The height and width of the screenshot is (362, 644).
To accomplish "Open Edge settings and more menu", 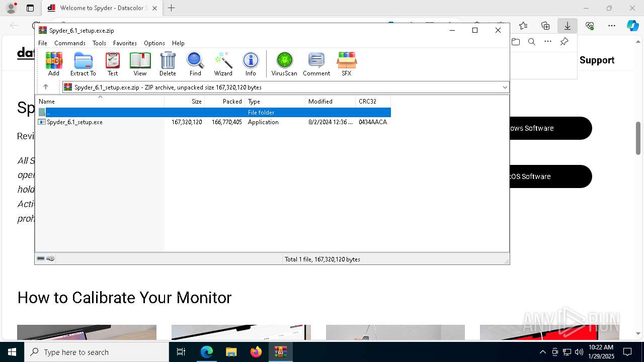I will (x=612, y=26).
